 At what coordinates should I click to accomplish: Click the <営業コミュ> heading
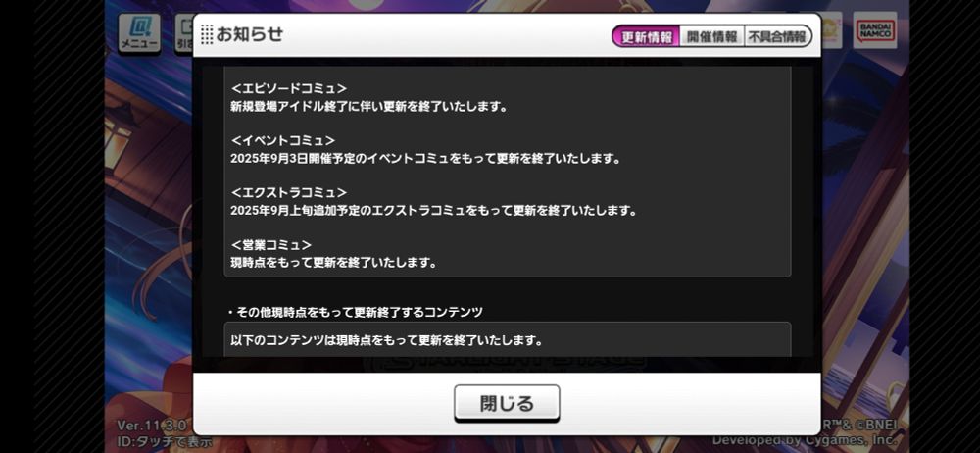[270, 245]
